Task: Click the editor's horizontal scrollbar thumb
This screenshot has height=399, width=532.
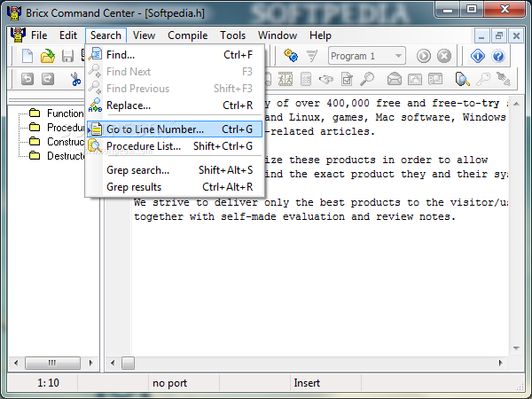Action: (128, 363)
